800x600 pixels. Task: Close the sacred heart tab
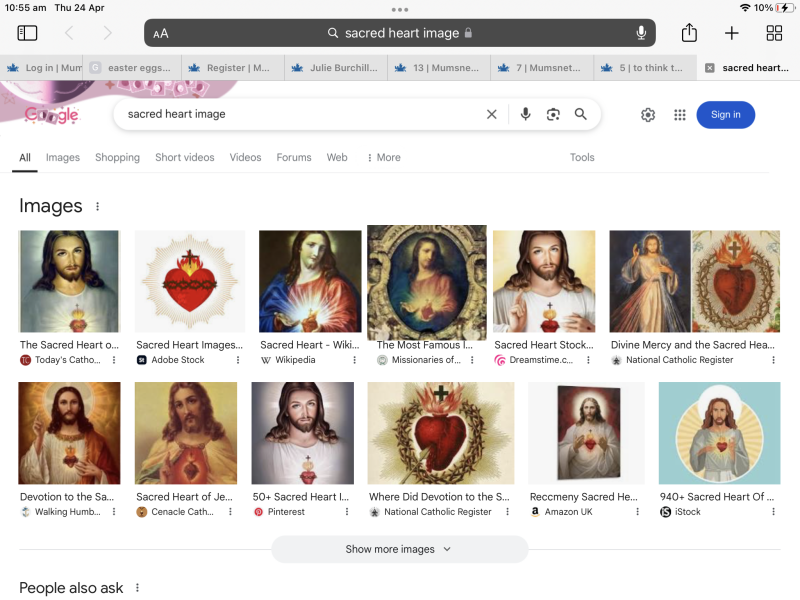coord(709,68)
